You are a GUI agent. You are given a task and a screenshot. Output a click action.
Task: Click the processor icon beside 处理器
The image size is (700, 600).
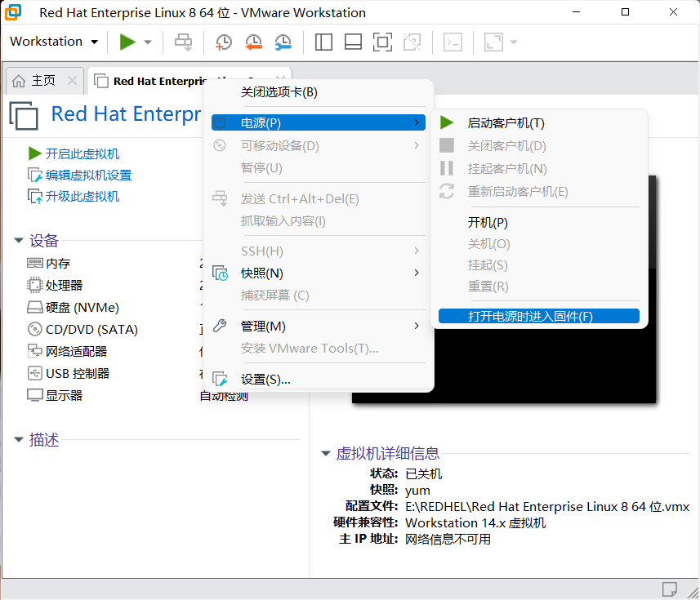(x=35, y=285)
